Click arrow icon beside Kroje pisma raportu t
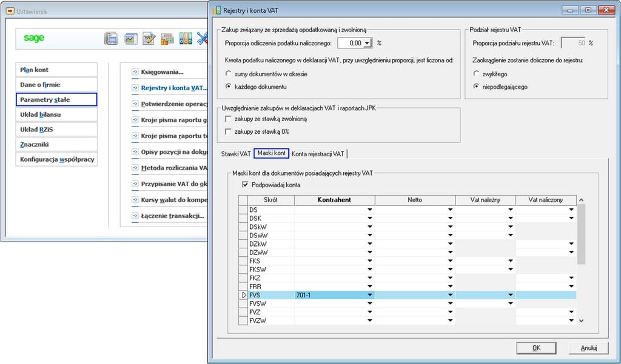Viewport: 621px width, 364px height. [x=135, y=136]
